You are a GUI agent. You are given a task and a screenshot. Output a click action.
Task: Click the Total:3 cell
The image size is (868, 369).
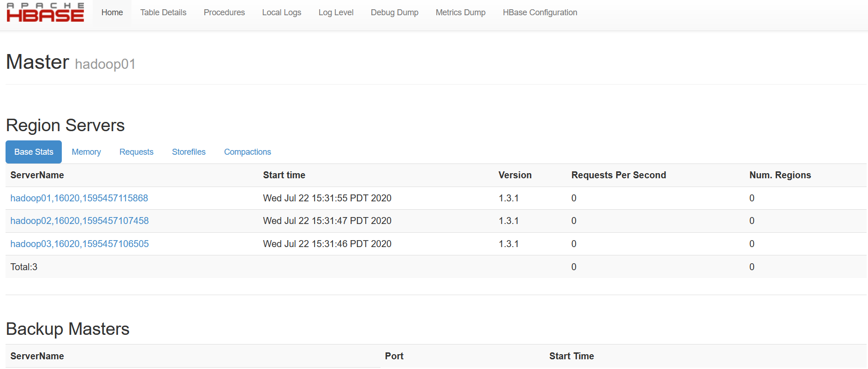click(24, 267)
